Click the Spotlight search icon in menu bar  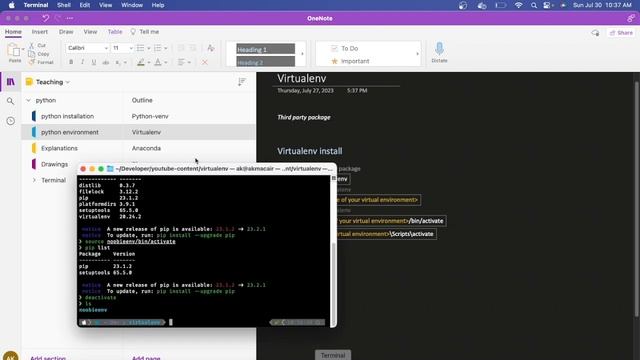[534, 5]
